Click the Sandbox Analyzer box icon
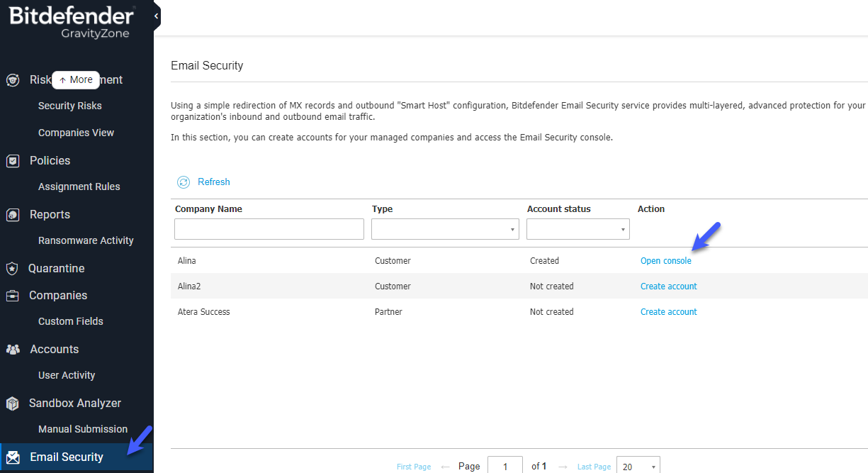Screen dimensions: 868x473 tap(13, 404)
